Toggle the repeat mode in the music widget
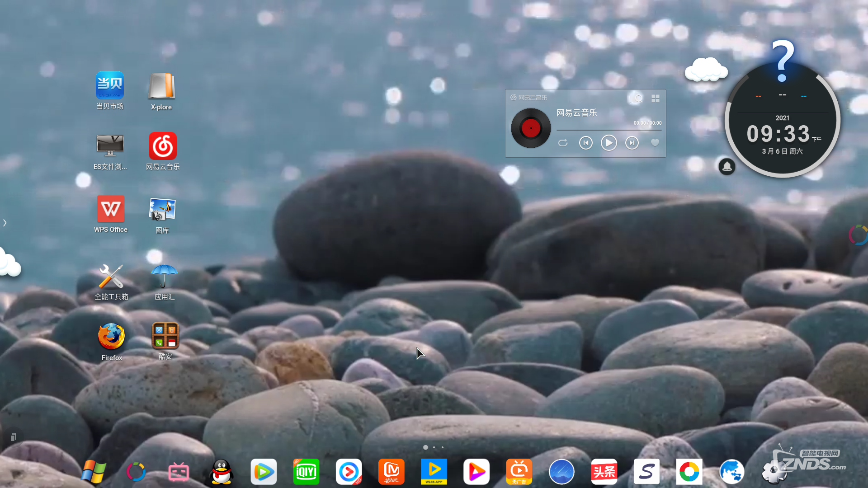 tap(563, 143)
